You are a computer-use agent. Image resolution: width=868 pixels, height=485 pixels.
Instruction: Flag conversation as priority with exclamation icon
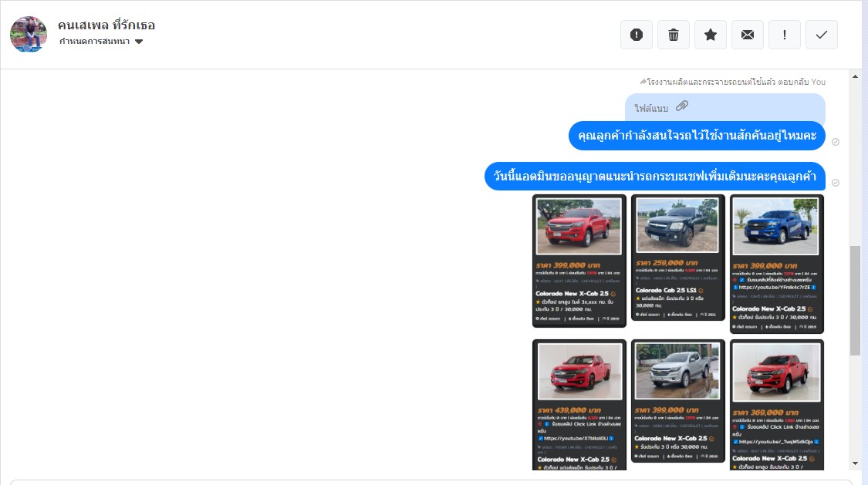click(x=785, y=35)
